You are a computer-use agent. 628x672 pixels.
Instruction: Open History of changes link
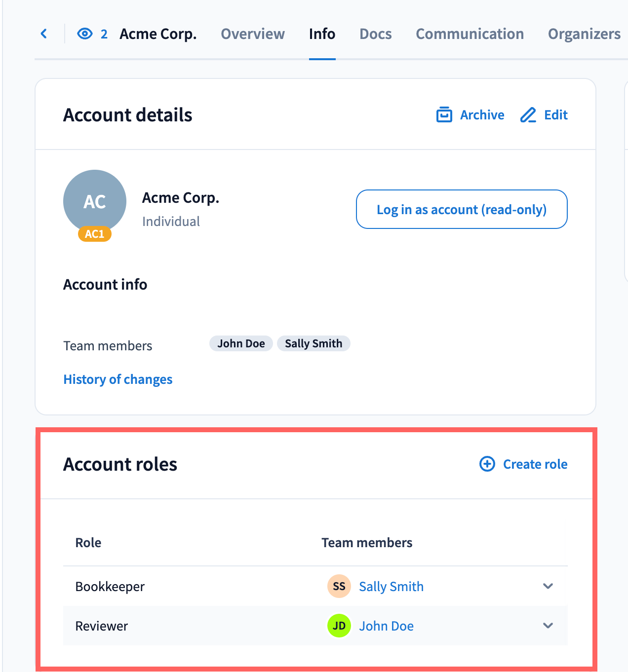point(118,379)
